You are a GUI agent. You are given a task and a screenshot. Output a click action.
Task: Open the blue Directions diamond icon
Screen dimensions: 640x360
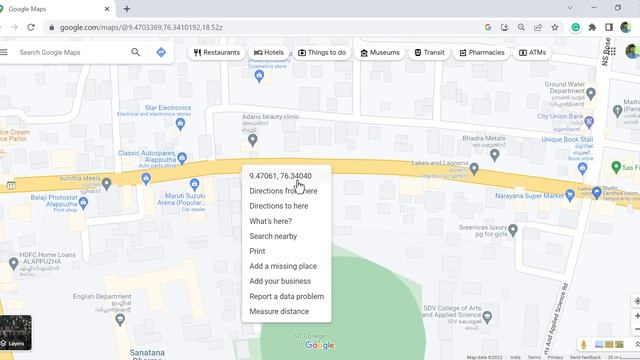[161, 52]
